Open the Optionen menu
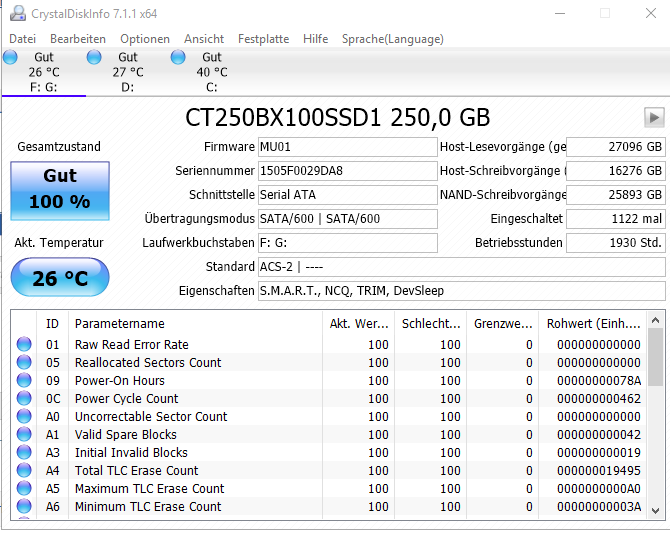The width and height of the screenshot is (670, 534). (x=145, y=39)
